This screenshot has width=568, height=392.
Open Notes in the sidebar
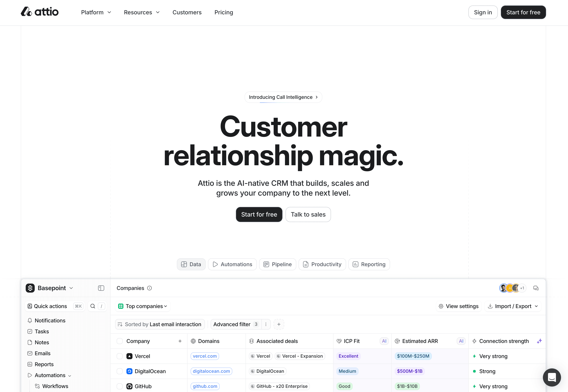(x=42, y=342)
